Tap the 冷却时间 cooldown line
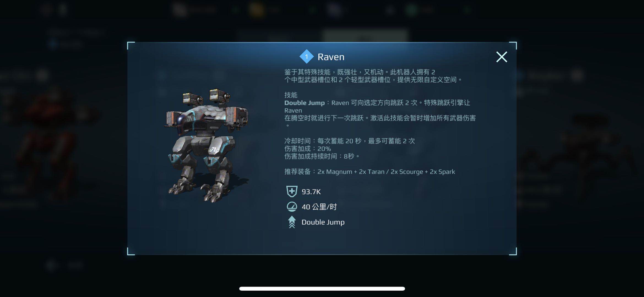 coord(349,141)
